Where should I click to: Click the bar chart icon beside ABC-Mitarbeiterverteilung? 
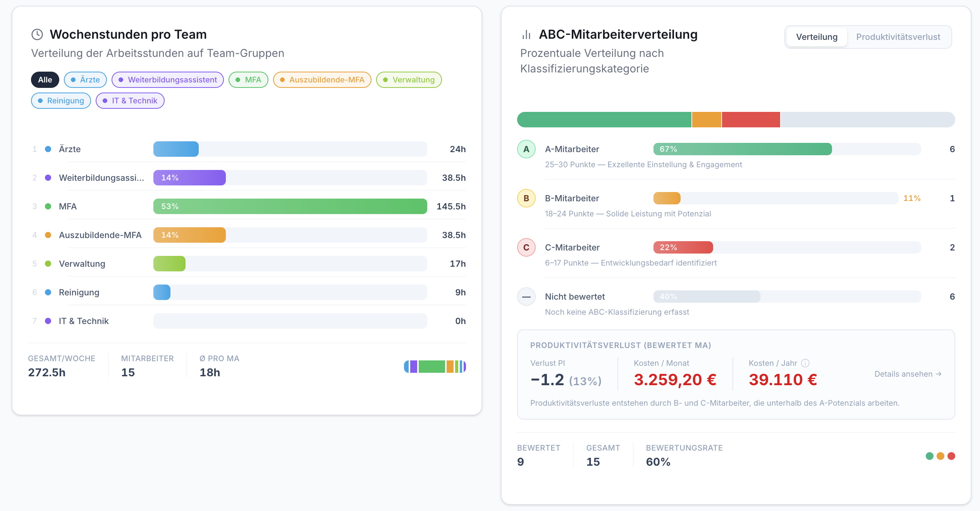526,34
